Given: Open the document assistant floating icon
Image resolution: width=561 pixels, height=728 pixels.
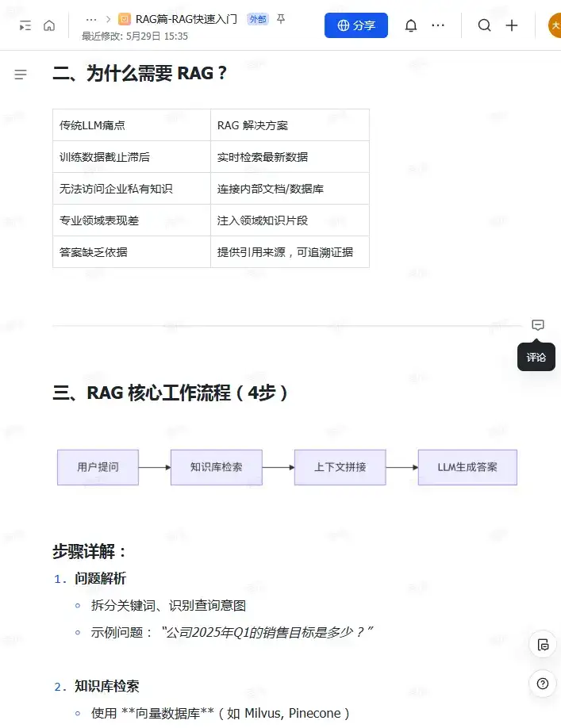Looking at the screenshot, I should click(x=543, y=645).
